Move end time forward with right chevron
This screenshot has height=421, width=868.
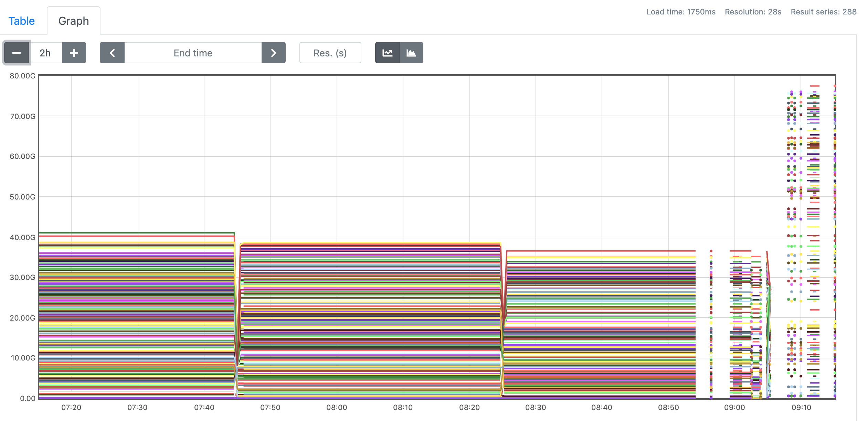tap(274, 53)
